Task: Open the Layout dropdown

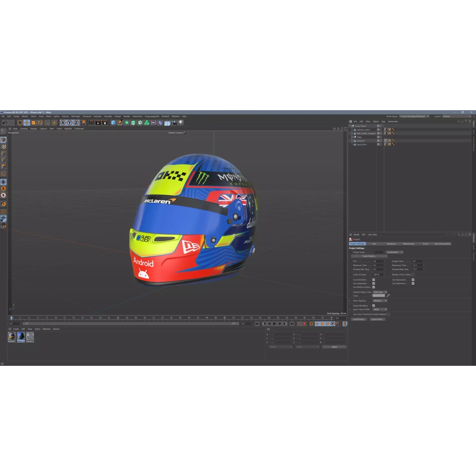Action: [457, 116]
